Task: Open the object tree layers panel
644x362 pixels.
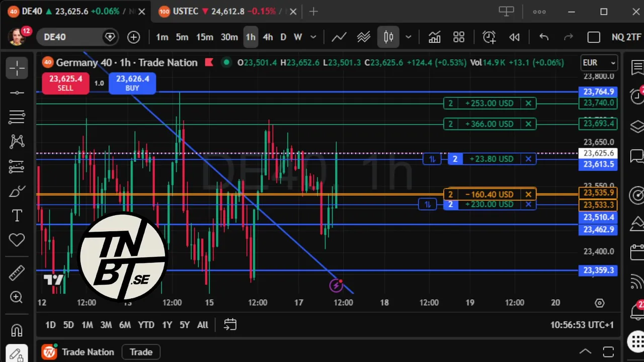Action: pos(637,125)
